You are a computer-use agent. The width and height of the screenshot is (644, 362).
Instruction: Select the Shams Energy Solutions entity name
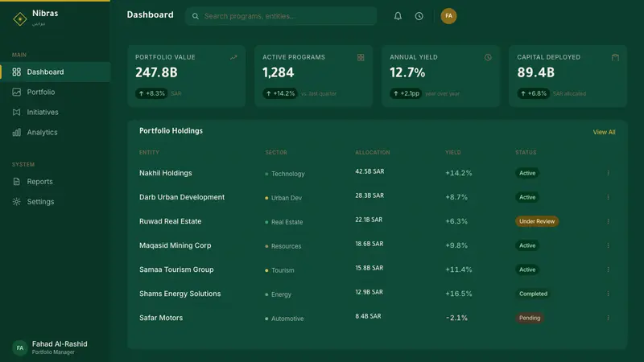(180, 294)
